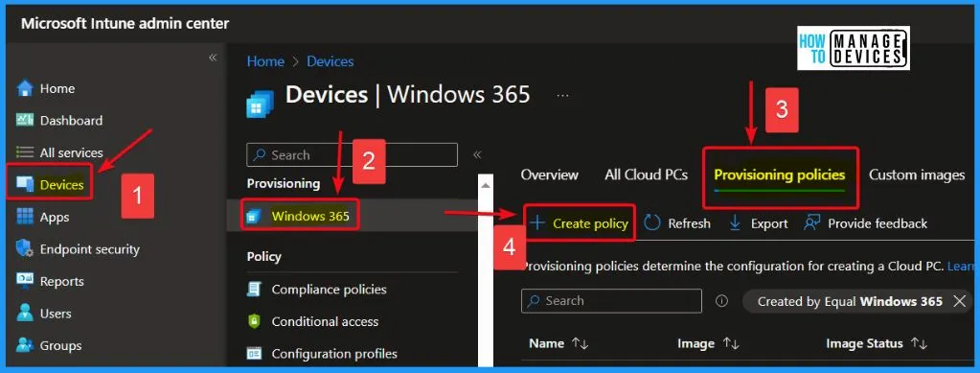This screenshot has height=373, width=980.
Task: Click the provisioning policies Search field
Action: tap(611, 301)
